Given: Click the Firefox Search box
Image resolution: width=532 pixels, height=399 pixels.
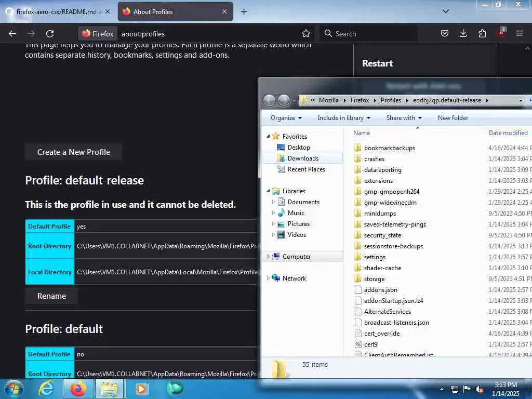Looking at the screenshot, I should 368,34.
